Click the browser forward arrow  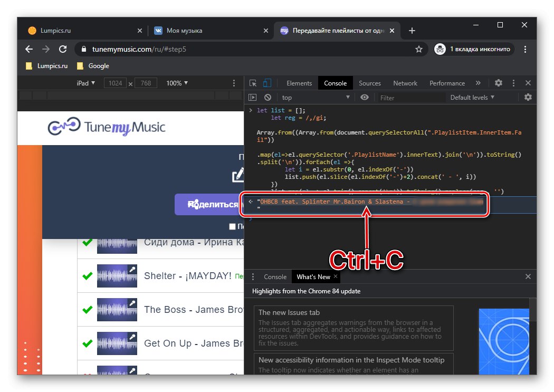(x=46, y=49)
